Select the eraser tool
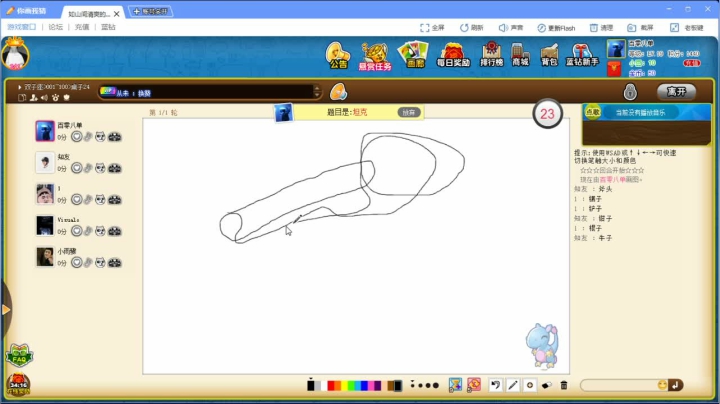Viewport: 720px width, 404px height. [546, 385]
